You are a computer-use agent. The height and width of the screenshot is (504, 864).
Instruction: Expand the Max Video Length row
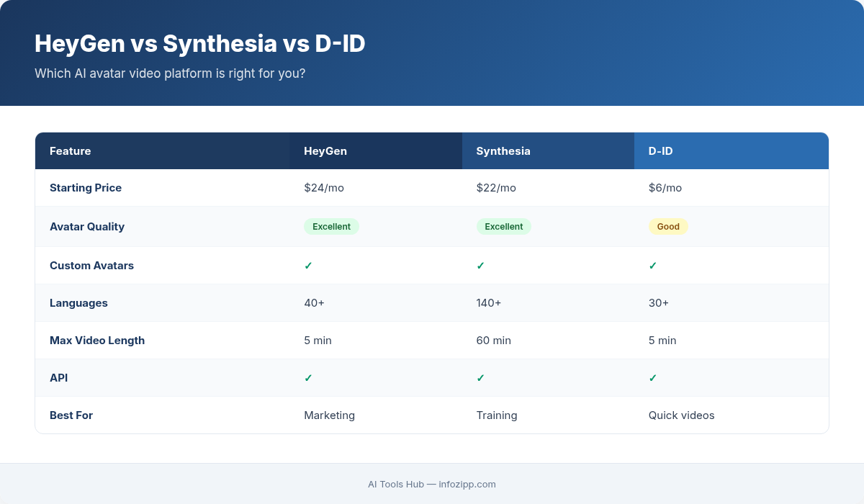coord(97,340)
